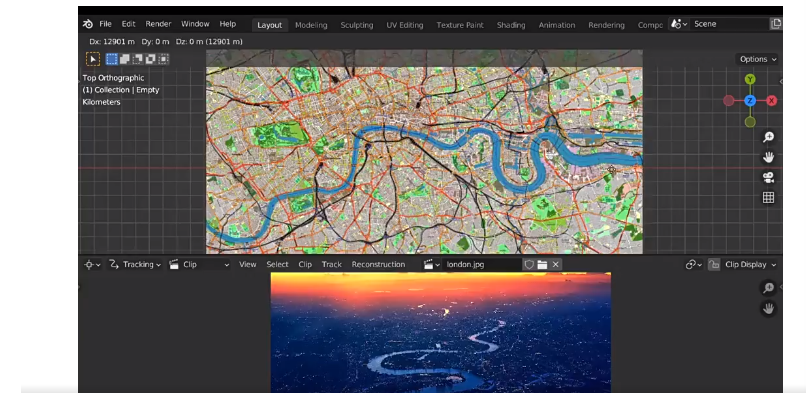Click the zoom magnifier in the clip editor

pyautogui.click(x=768, y=288)
